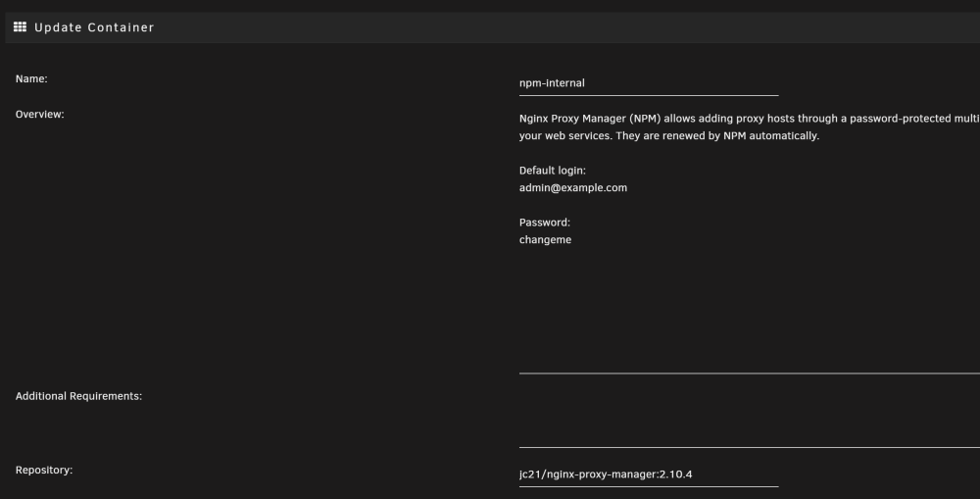Focus the Additional Requirements text box
Screen dimensions: 980x499
click(750, 419)
